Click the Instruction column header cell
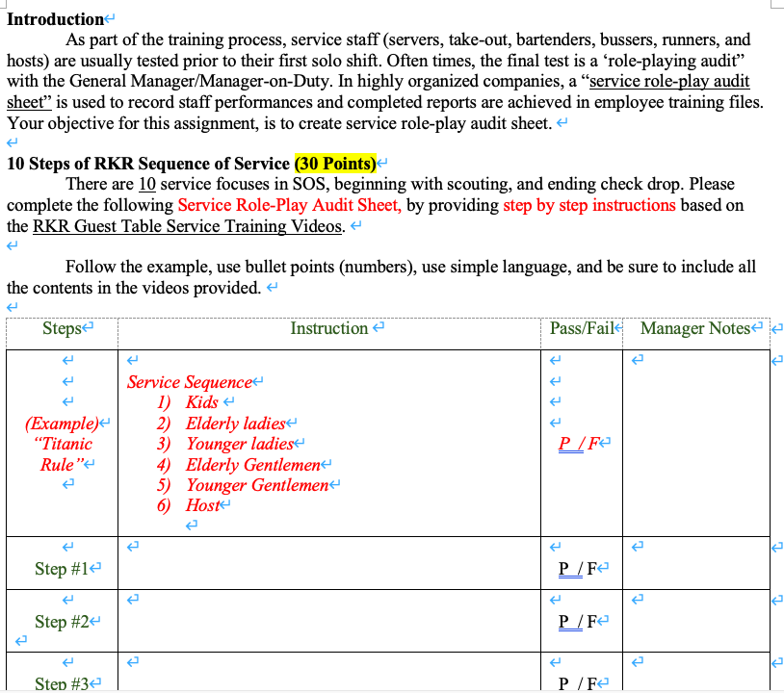The height and width of the screenshot is (693, 784). [x=330, y=328]
